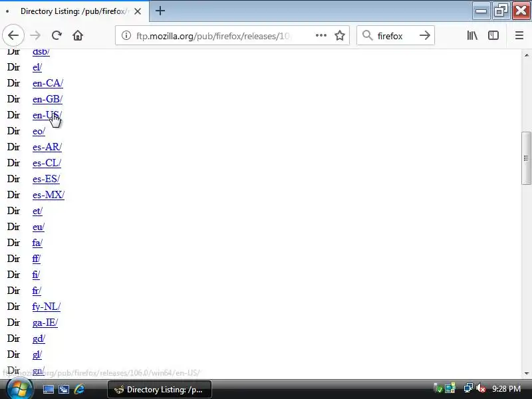Viewport: 532px width, 399px height.
Task: Open the ff/ directory
Action: (37, 259)
